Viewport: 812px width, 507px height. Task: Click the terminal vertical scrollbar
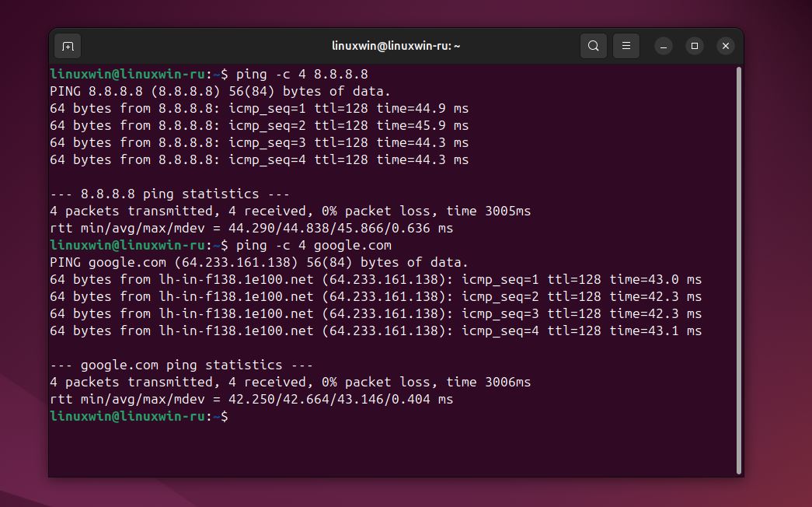coord(738,270)
